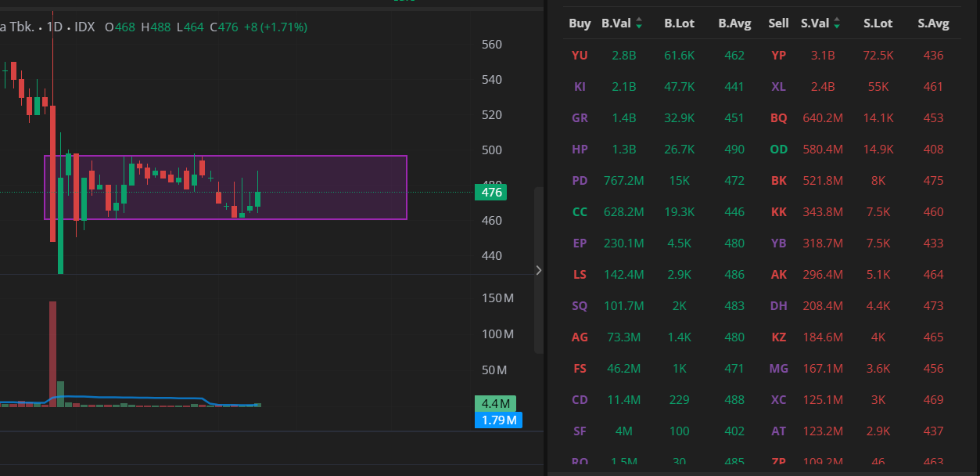Click the green 4.4M volume label
This screenshot has height=476, width=980.
coord(496,404)
